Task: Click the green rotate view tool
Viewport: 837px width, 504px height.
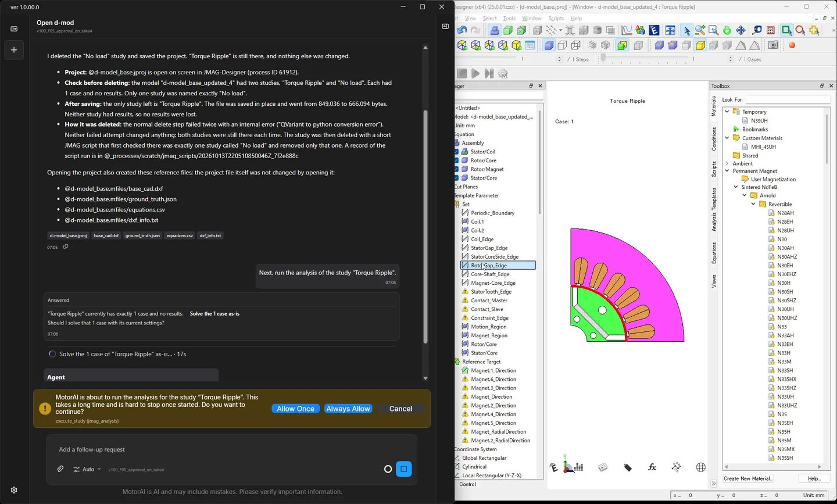Action: click(x=727, y=30)
